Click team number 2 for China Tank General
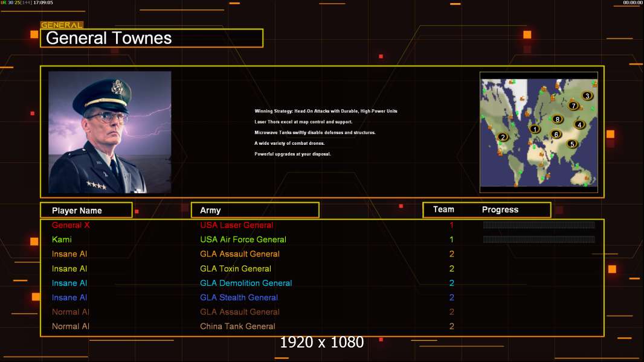This screenshot has height=362, width=644. tap(452, 326)
